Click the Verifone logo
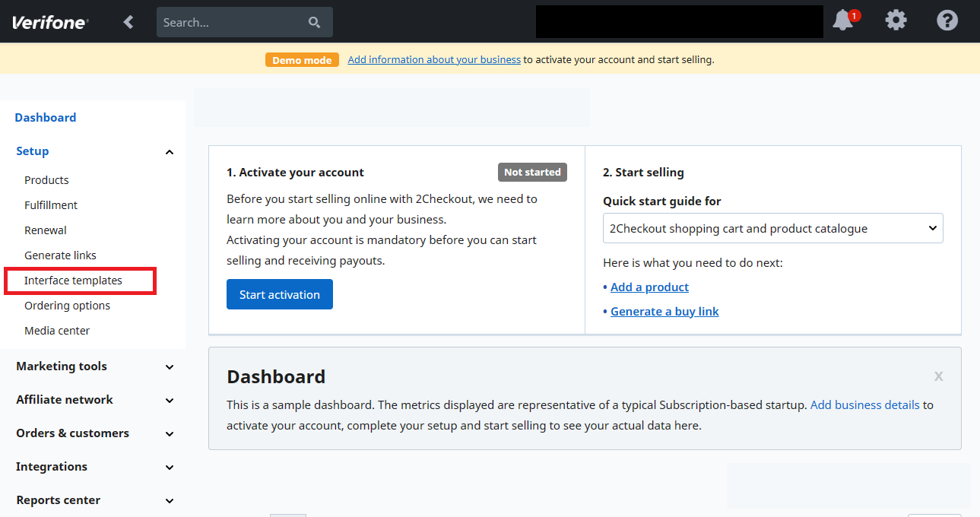Image resolution: width=980 pixels, height=517 pixels. tap(48, 21)
